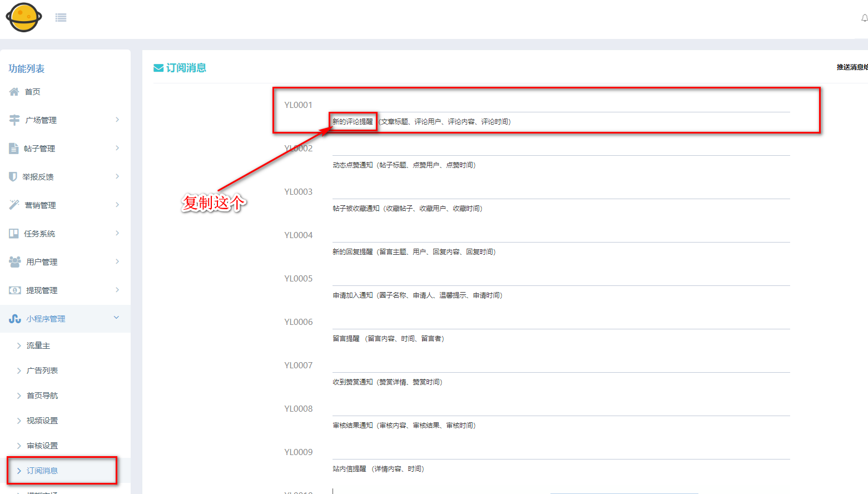Toggle the sidebar list menu icon

point(61,18)
